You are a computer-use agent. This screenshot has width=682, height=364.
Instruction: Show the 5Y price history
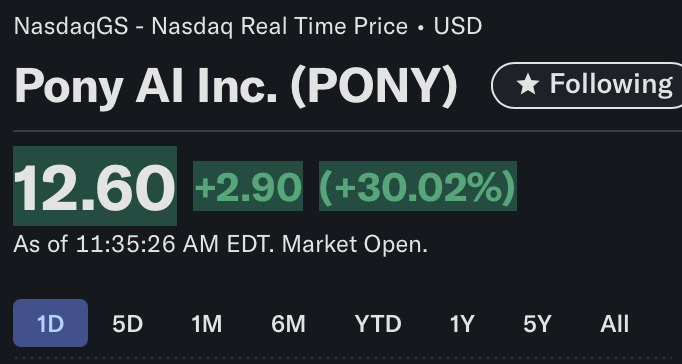[537, 324]
